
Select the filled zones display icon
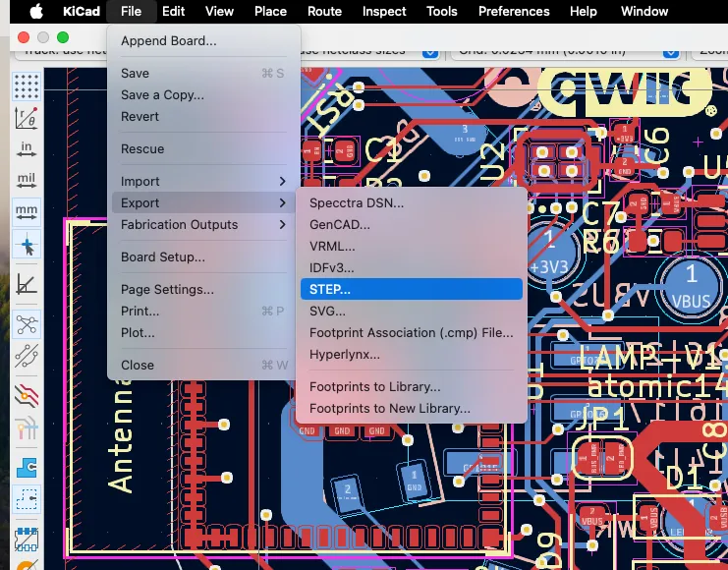pos(26,466)
